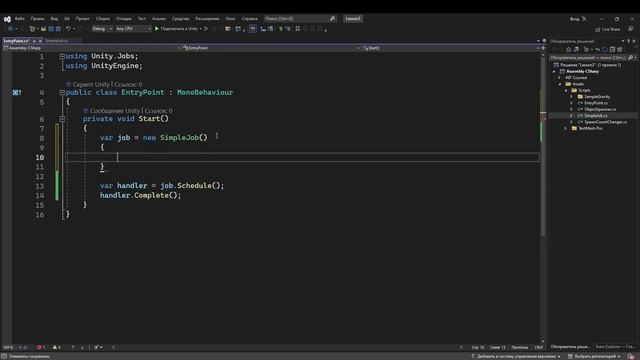Open the Отладка menu

[x=124, y=19]
